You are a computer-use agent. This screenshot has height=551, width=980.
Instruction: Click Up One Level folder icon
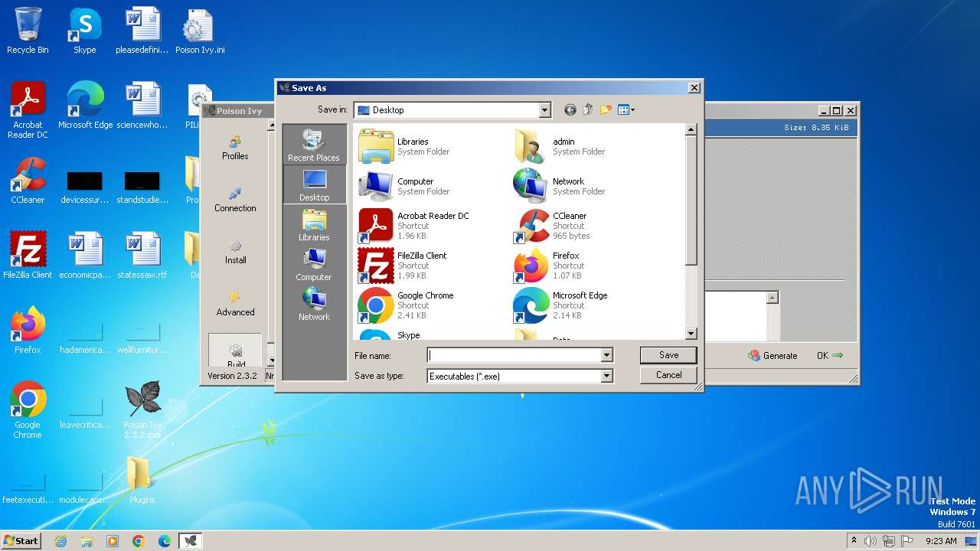coord(588,110)
